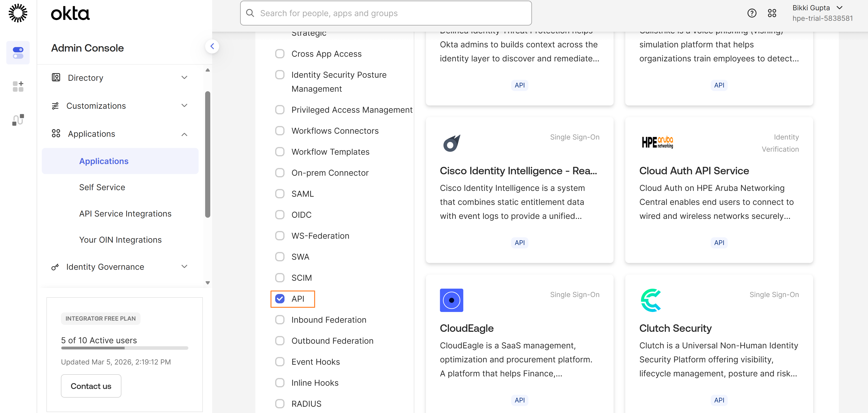Expand the Directory menu chevron
The image size is (868, 413).
point(184,77)
